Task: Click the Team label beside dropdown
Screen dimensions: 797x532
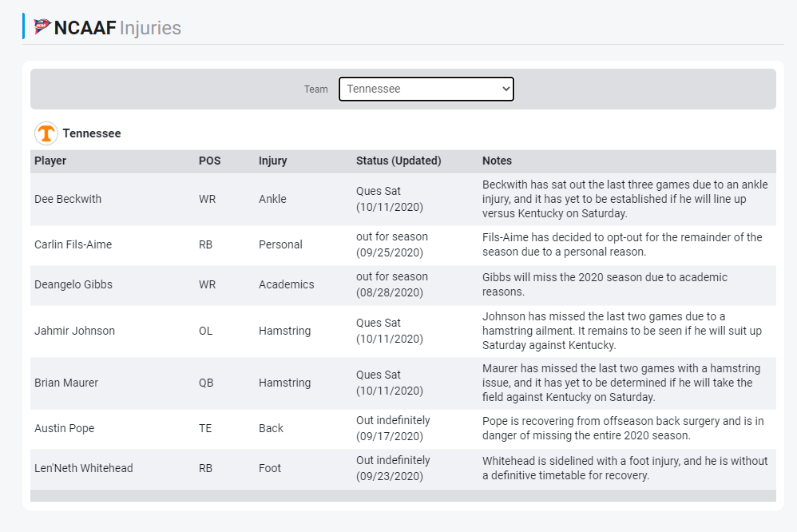Action: pos(315,89)
